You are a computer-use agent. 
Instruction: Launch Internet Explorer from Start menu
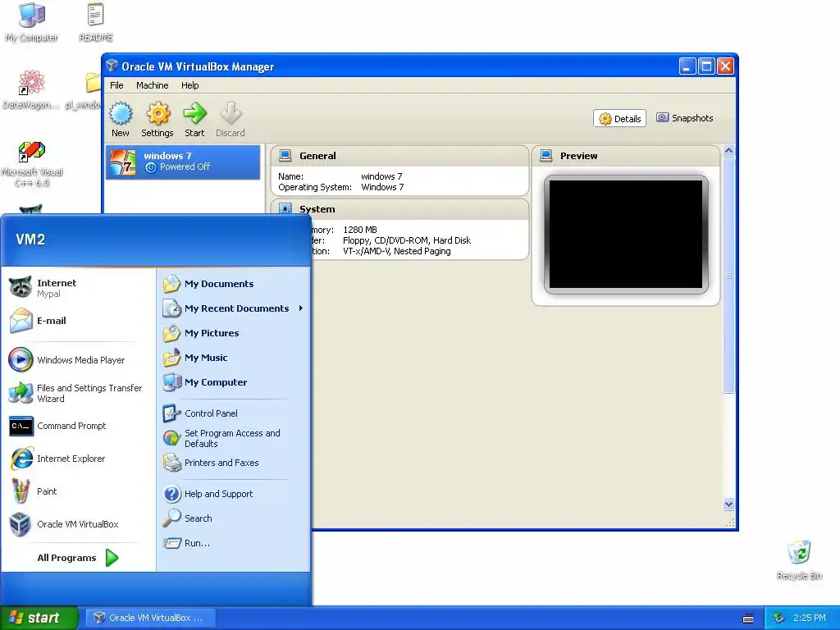(x=80, y=459)
